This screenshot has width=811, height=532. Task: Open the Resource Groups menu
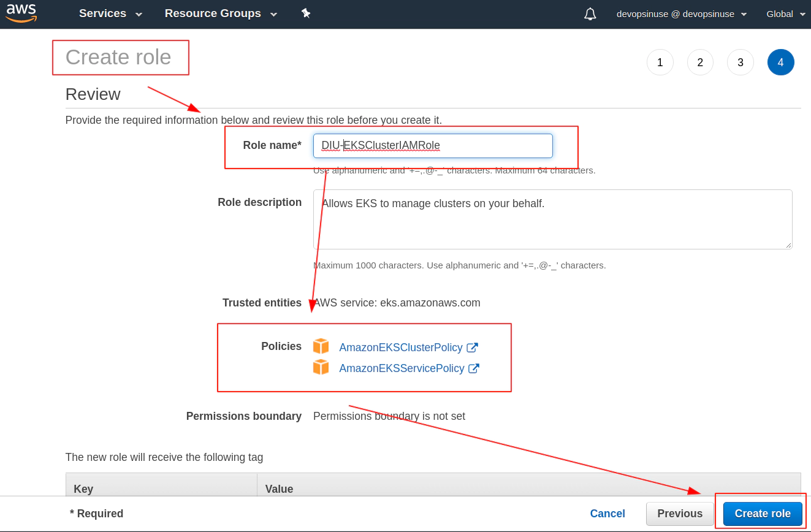point(221,13)
